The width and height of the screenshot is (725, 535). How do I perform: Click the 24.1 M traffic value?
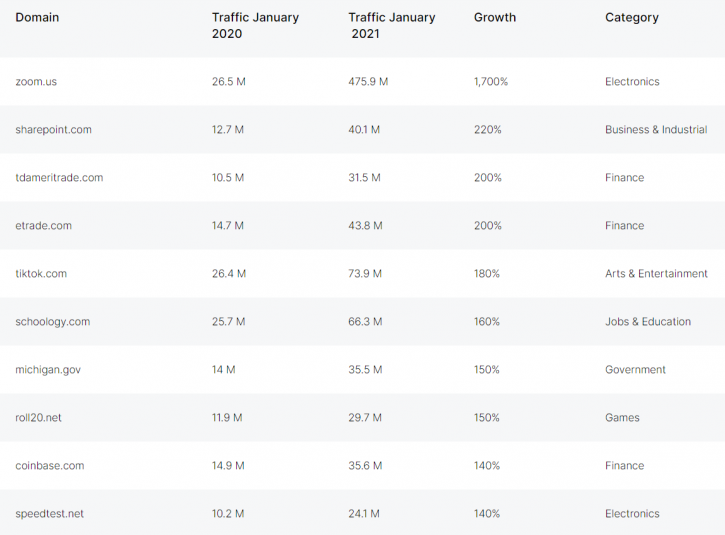[364, 514]
